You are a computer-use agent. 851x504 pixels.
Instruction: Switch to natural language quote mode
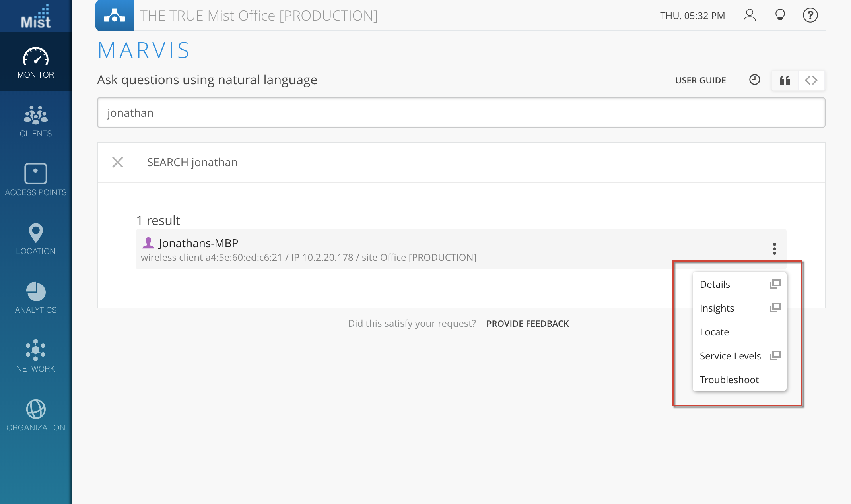tap(785, 80)
